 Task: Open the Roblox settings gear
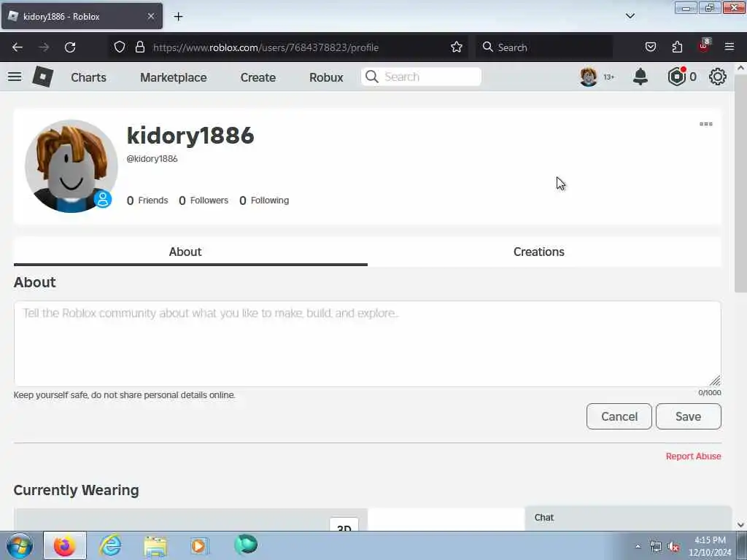point(718,77)
